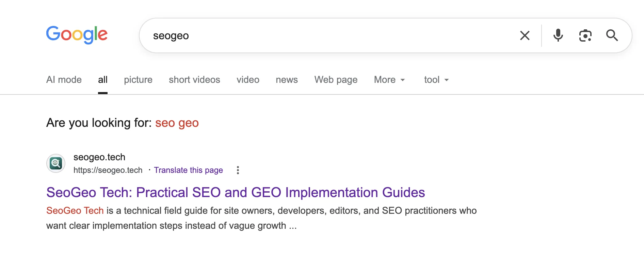Open Translate this page link
The image size is (644, 253).
point(188,170)
